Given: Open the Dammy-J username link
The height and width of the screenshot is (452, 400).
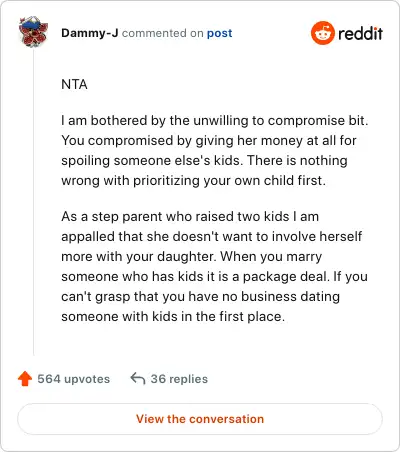Looking at the screenshot, I should click(90, 33).
